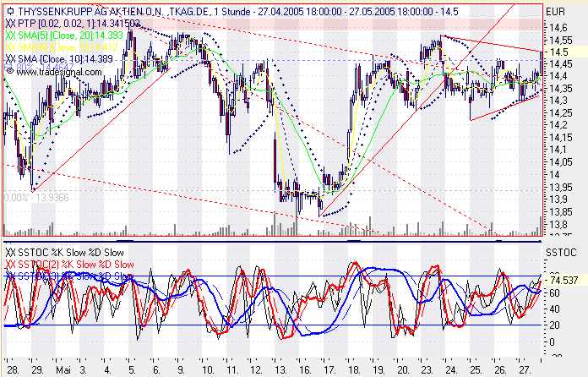The width and height of the screenshot is (588, 377).
Task: Click the small chart icon before THYSSENKRUPP title
Action: tap(11, 12)
